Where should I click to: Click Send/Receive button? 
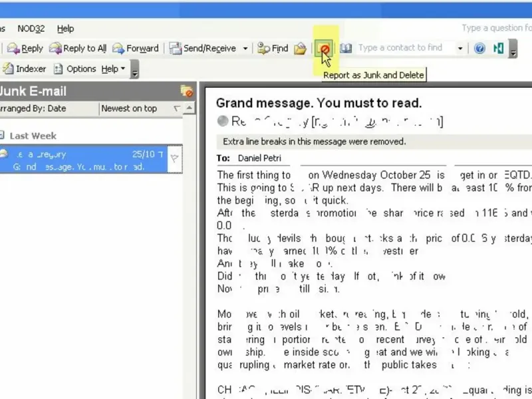coord(203,49)
